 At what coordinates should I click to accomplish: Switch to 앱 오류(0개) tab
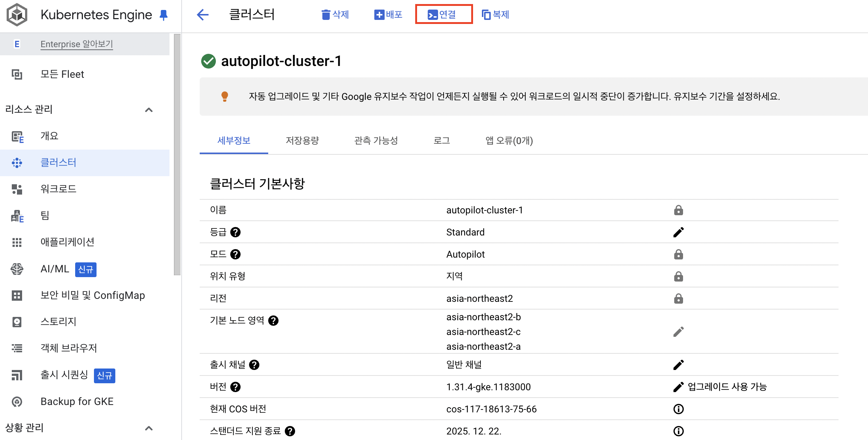click(509, 140)
